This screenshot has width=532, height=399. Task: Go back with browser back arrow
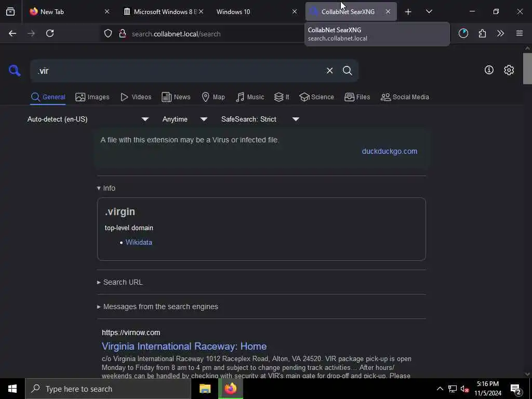point(12,33)
